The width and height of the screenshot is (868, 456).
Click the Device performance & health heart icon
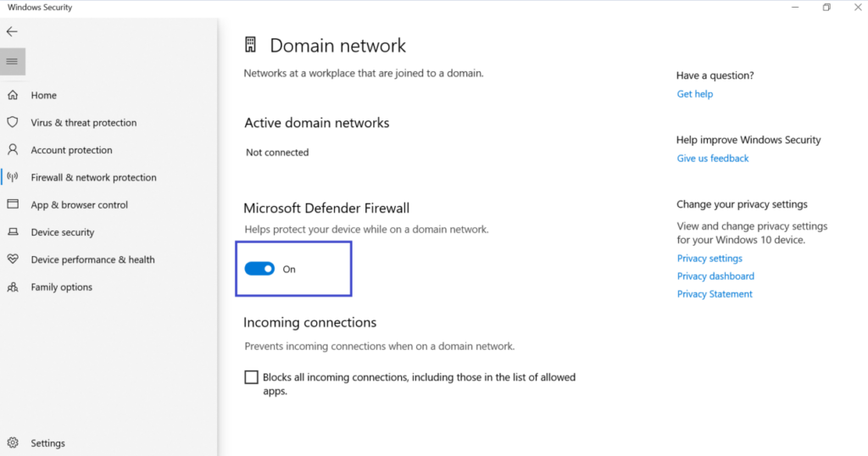pyautogui.click(x=13, y=259)
